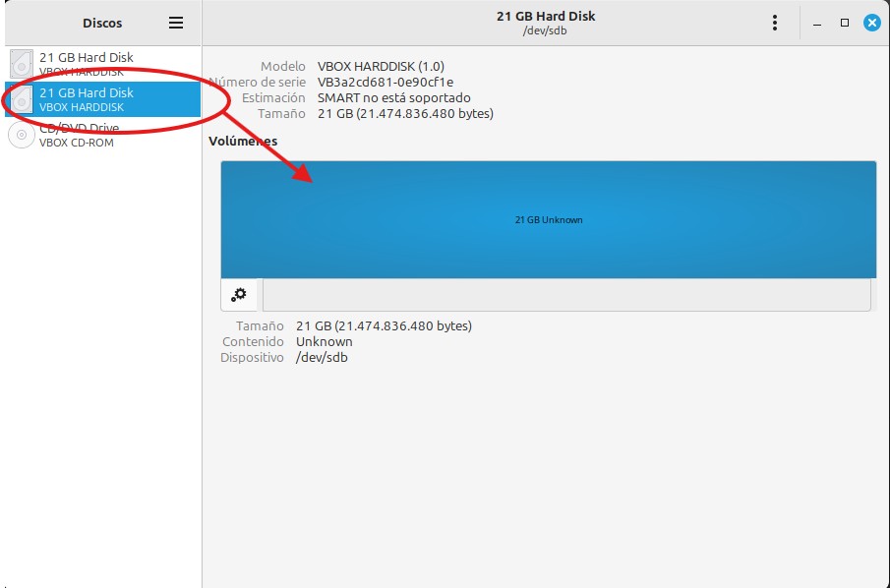Click the hard disk icon of the first disk
This screenshot has width=890, height=588.
(x=22, y=64)
